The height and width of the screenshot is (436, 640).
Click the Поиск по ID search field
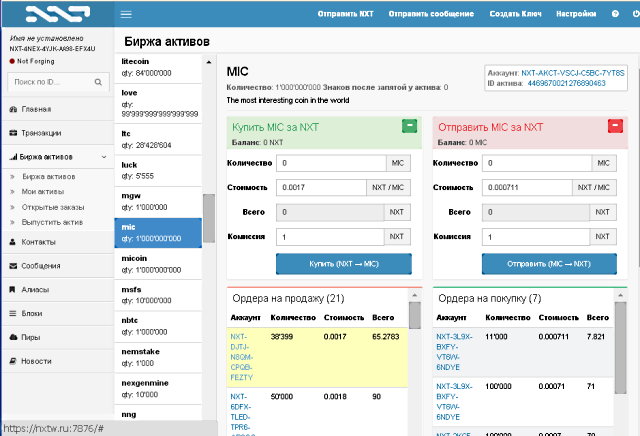46,81
